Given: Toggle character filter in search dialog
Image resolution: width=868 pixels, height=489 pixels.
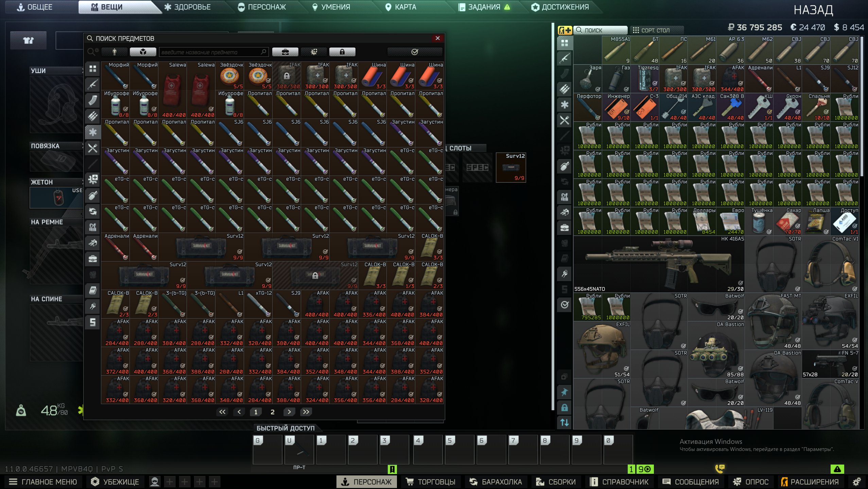Looking at the screenshot, I should [x=115, y=52].
